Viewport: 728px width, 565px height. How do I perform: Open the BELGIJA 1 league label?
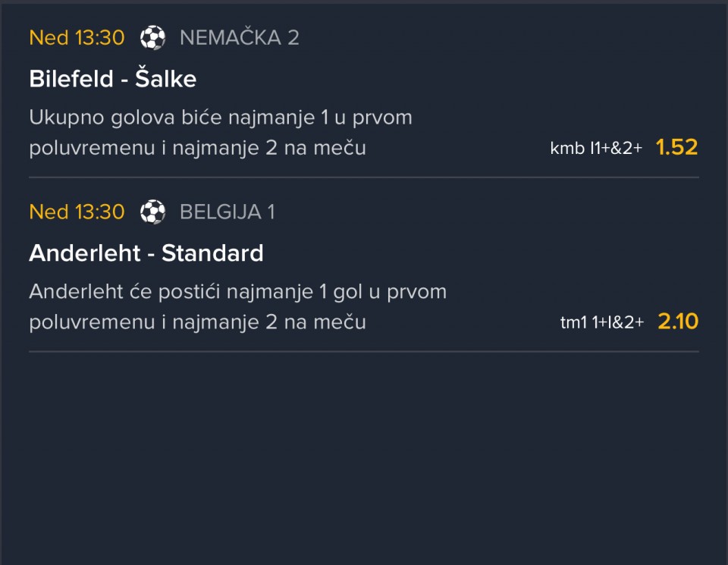tap(227, 212)
